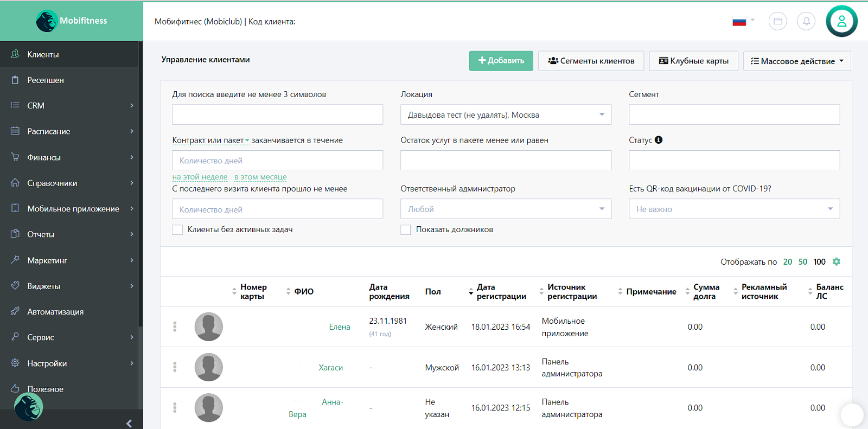Click the Виджеты puzzle icon
This screenshot has height=429, width=868.
pyautogui.click(x=15, y=285)
